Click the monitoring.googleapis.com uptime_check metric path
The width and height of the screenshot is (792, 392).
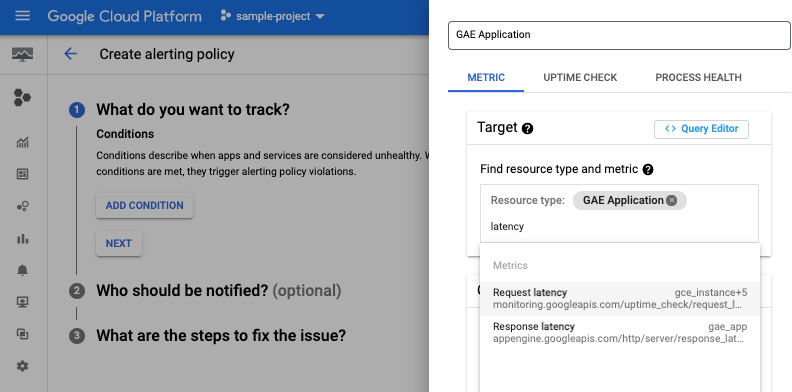pos(617,305)
